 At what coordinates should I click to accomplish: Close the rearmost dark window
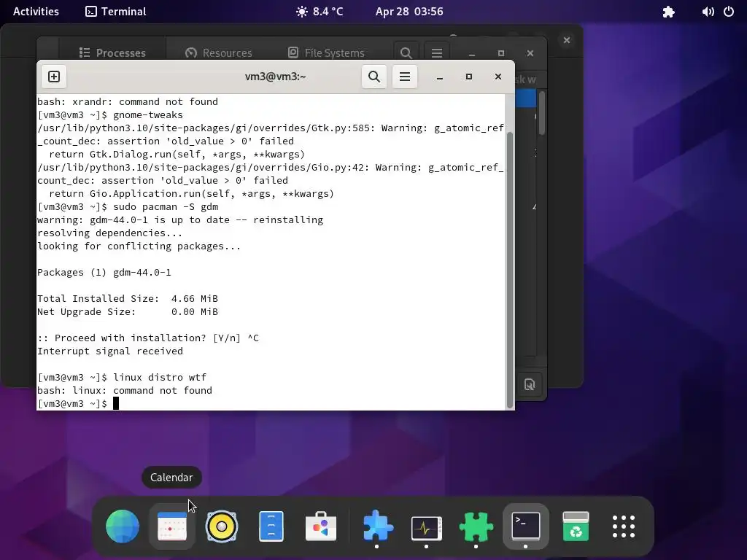566,40
